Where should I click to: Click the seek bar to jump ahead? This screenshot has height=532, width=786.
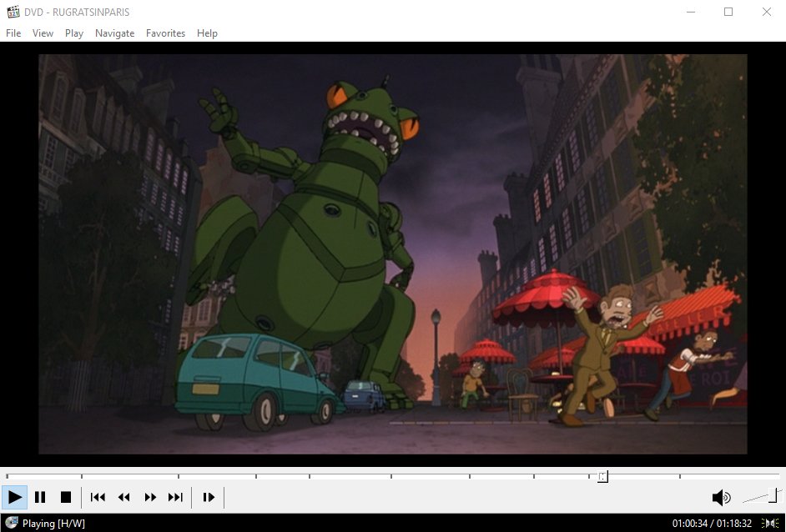pos(684,476)
